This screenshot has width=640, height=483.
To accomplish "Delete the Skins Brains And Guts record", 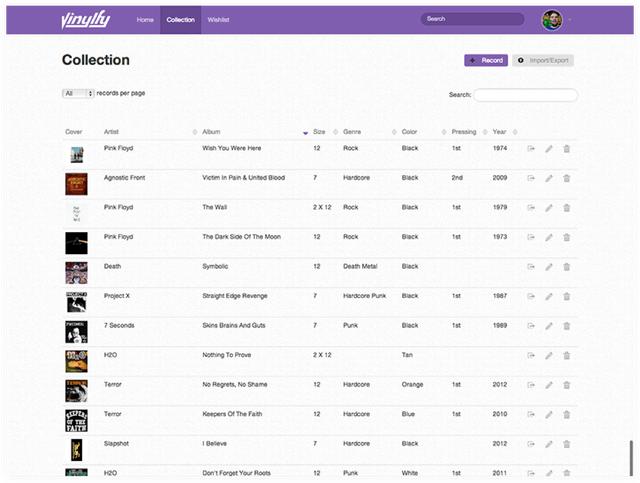I will (x=567, y=326).
